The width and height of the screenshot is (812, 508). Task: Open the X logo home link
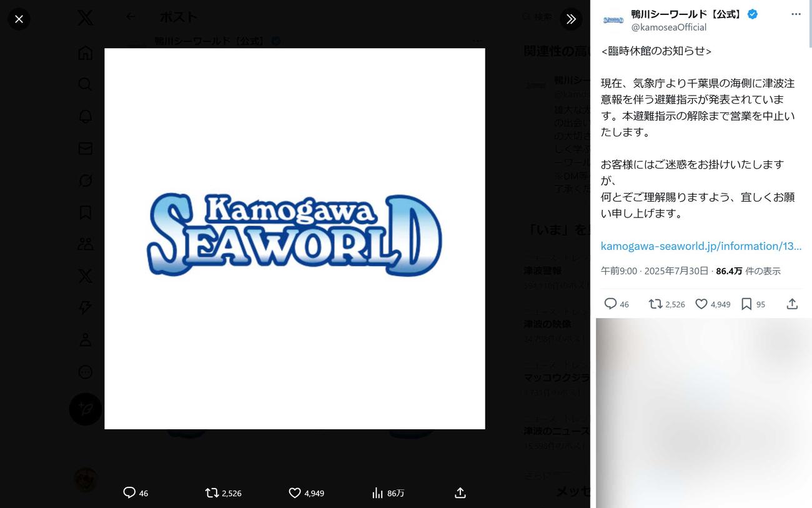[x=86, y=17]
